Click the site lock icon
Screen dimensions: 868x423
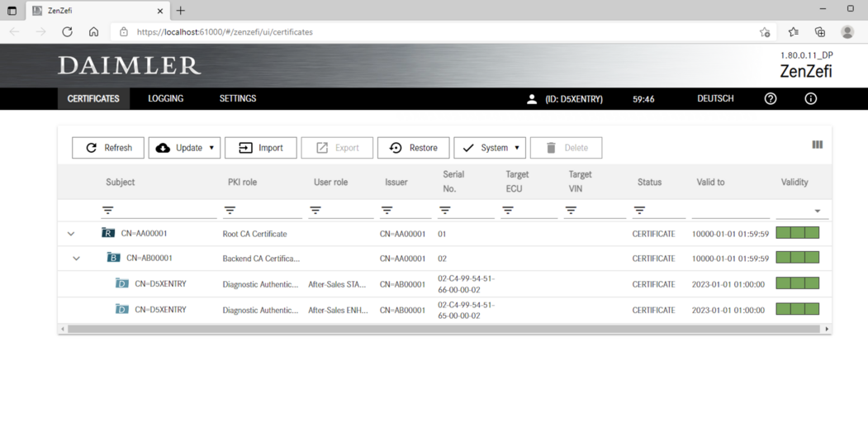pyautogui.click(x=124, y=32)
